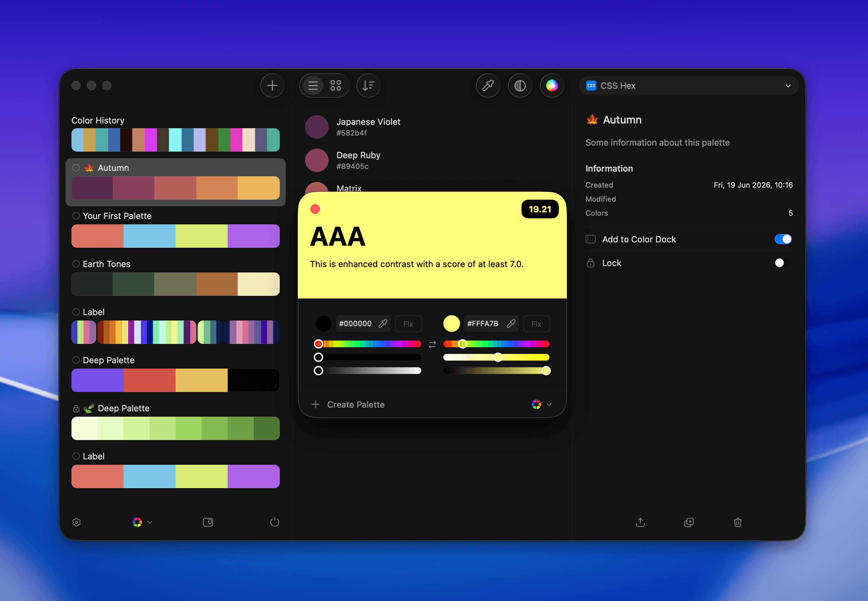Click Create Palette in contrast popup
This screenshot has height=601, width=868.
pyautogui.click(x=348, y=404)
